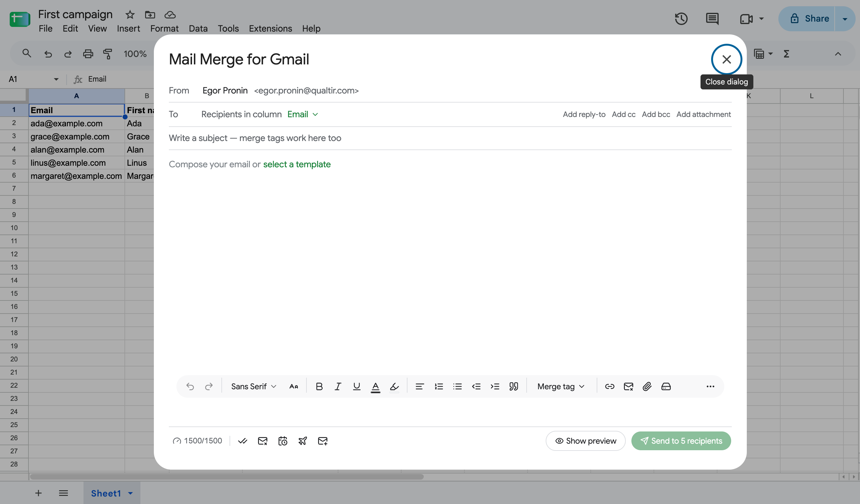This screenshot has width=860, height=504.
Task: Click into the subject input field
Action: [450, 138]
